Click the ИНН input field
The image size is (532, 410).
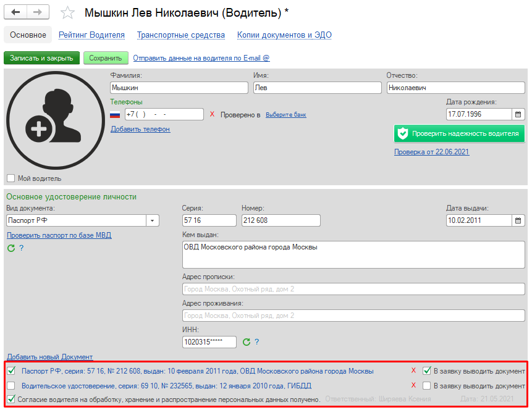pyautogui.click(x=209, y=342)
